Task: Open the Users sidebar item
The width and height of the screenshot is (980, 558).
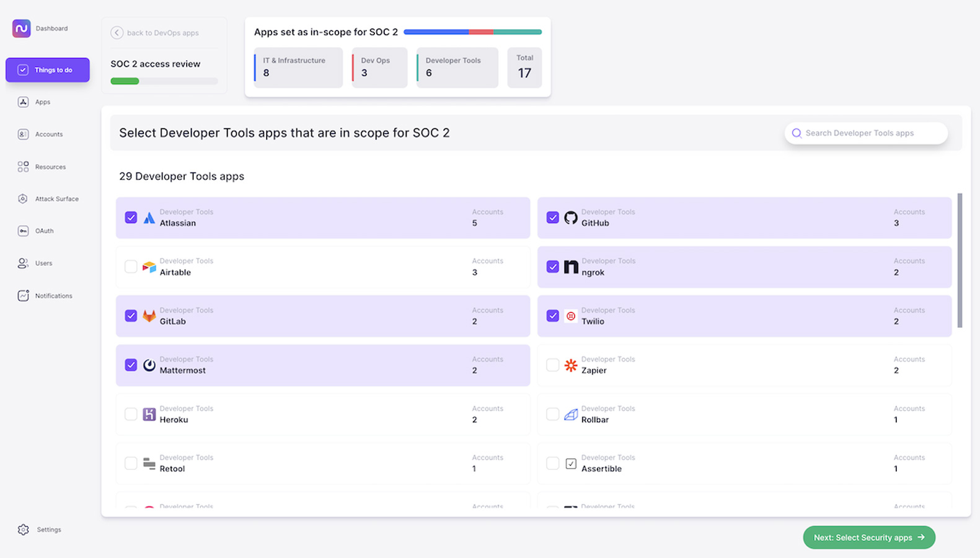Action: (43, 263)
